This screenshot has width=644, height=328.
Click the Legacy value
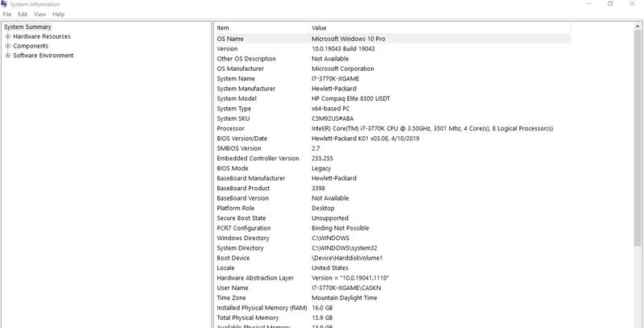pos(321,168)
